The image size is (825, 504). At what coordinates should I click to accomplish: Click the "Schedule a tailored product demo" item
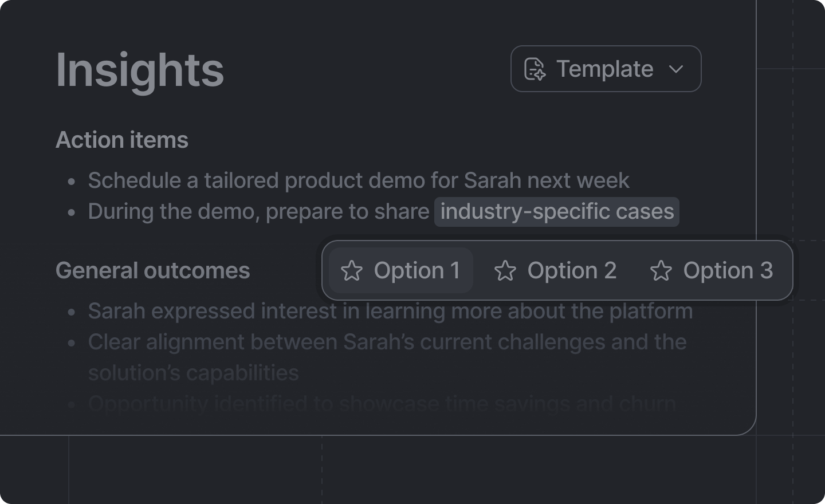coord(358,180)
